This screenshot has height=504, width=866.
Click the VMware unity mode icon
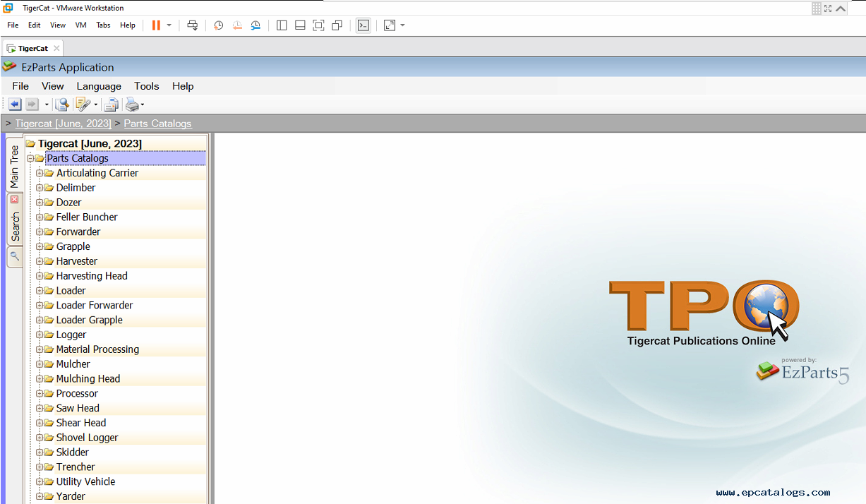[x=337, y=25]
